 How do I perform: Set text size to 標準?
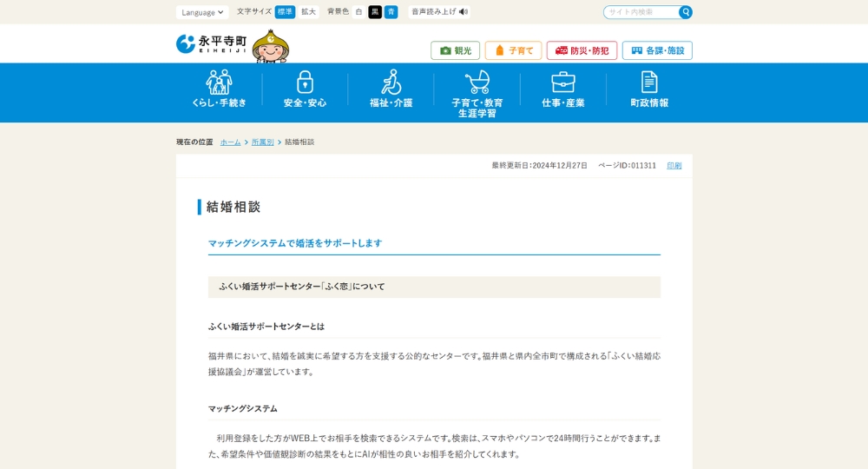pos(285,11)
